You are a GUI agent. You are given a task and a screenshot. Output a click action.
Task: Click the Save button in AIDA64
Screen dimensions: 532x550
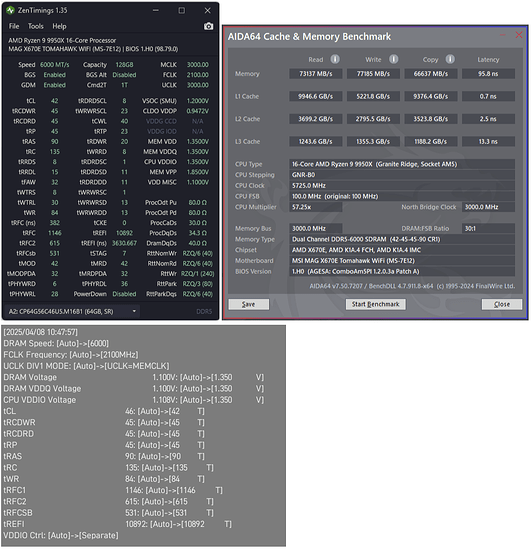tap(249, 304)
